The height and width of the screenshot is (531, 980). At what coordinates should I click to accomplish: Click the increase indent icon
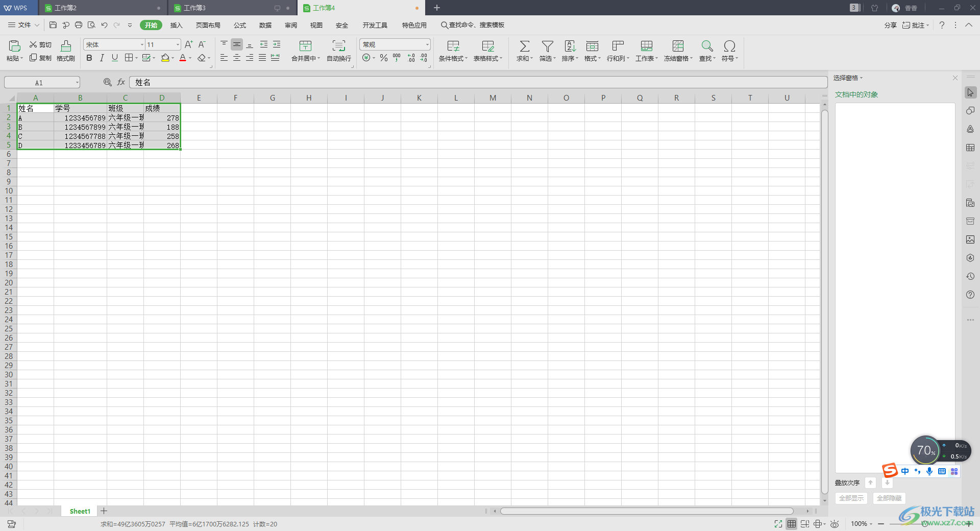(277, 44)
